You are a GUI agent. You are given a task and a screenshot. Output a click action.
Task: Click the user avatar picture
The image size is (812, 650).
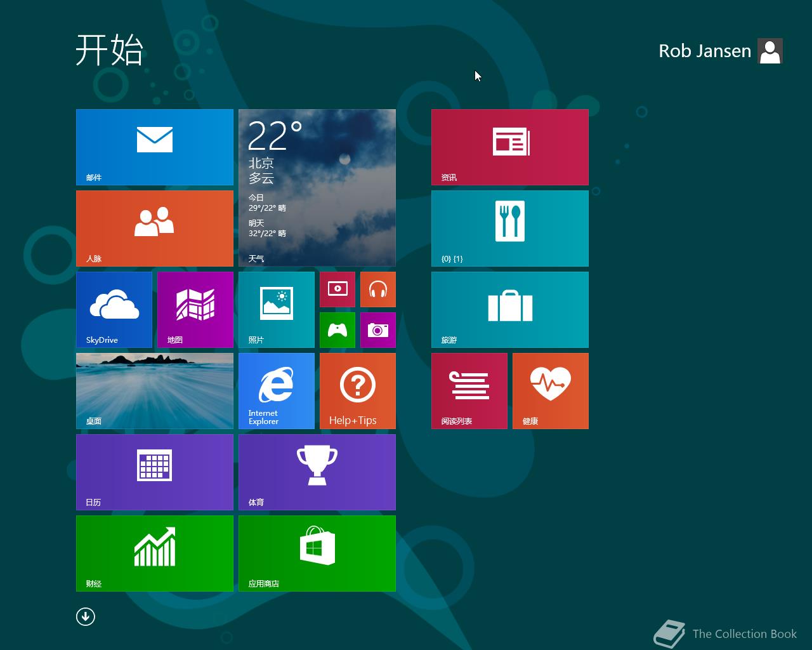(x=770, y=51)
